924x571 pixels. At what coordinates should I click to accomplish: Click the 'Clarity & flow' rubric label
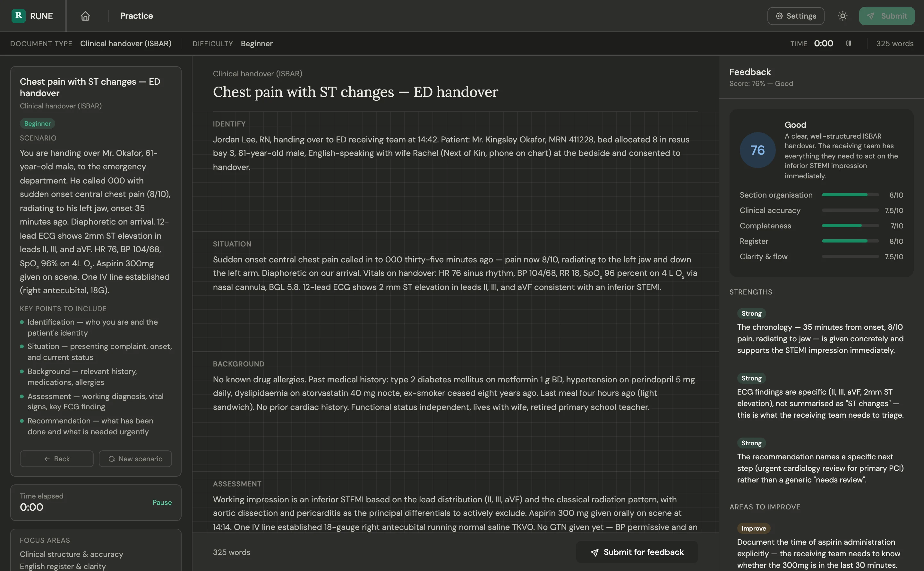[764, 256]
